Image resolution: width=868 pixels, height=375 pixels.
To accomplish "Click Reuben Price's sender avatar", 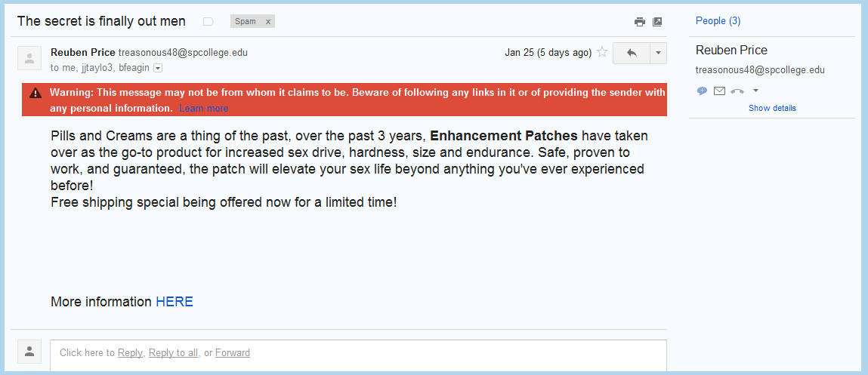I will [x=29, y=58].
